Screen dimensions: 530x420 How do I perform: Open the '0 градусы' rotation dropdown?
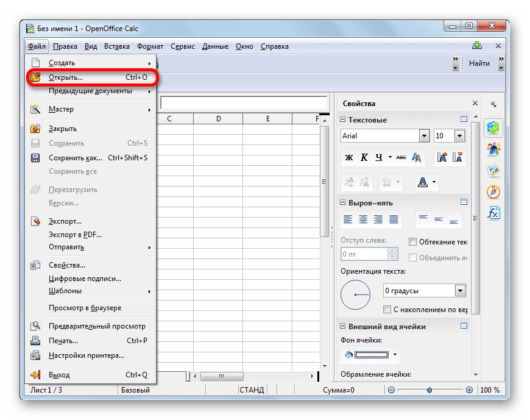coord(460,291)
